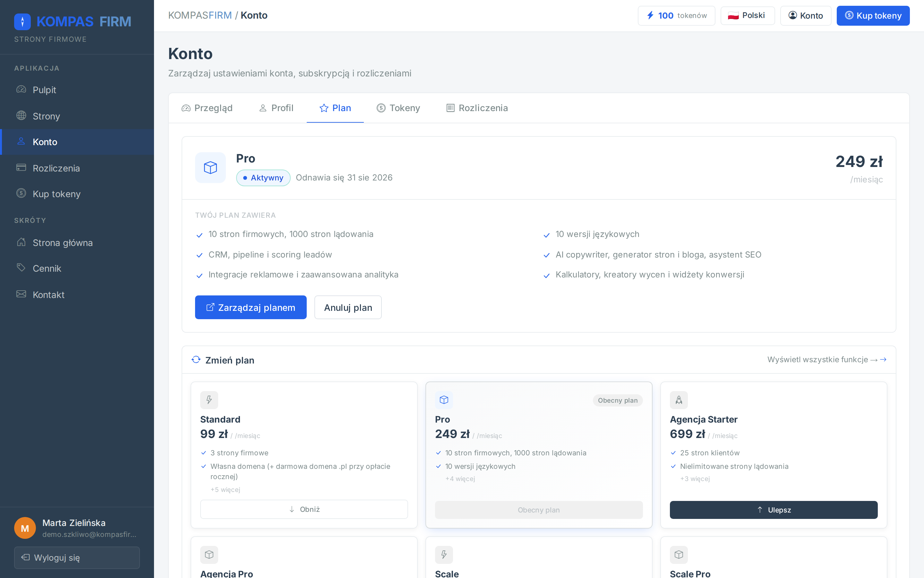
Task: Click the '99 zł' price text
Action: [214, 434]
